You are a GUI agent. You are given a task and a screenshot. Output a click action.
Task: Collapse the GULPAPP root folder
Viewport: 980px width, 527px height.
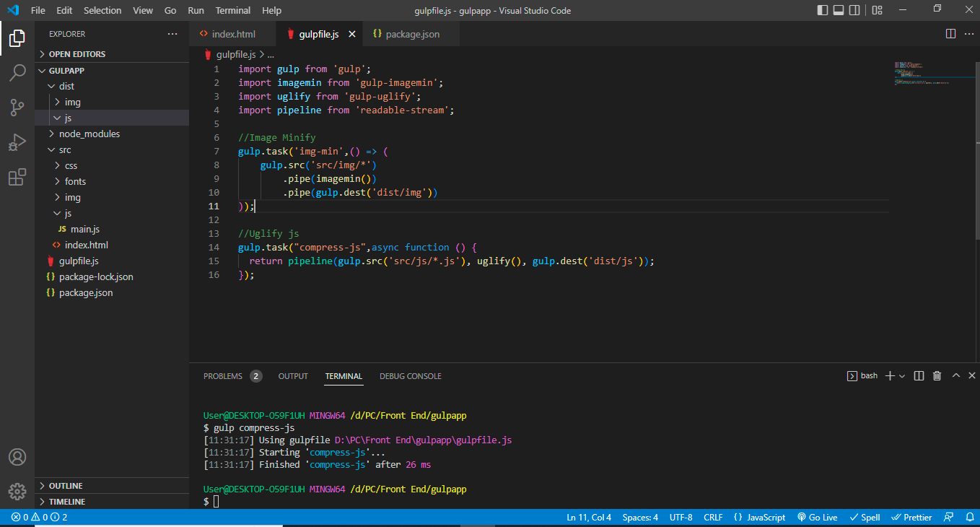[x=112, y=71]
